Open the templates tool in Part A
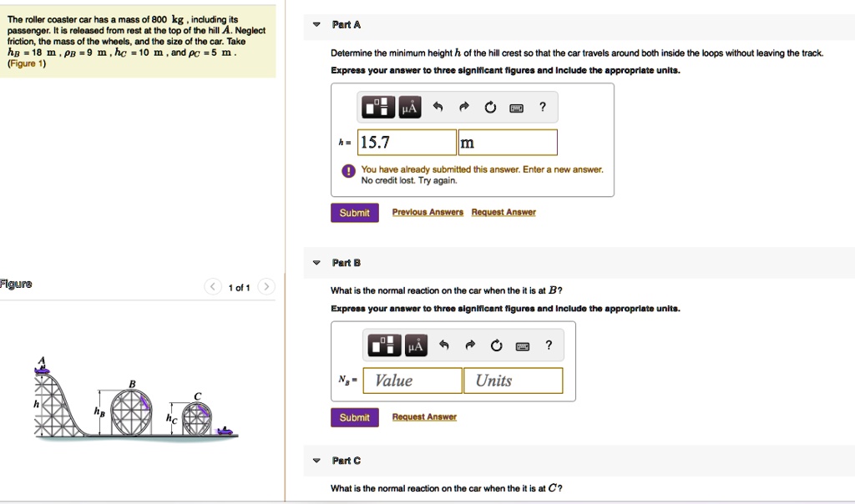 click(x=377, y=107)
